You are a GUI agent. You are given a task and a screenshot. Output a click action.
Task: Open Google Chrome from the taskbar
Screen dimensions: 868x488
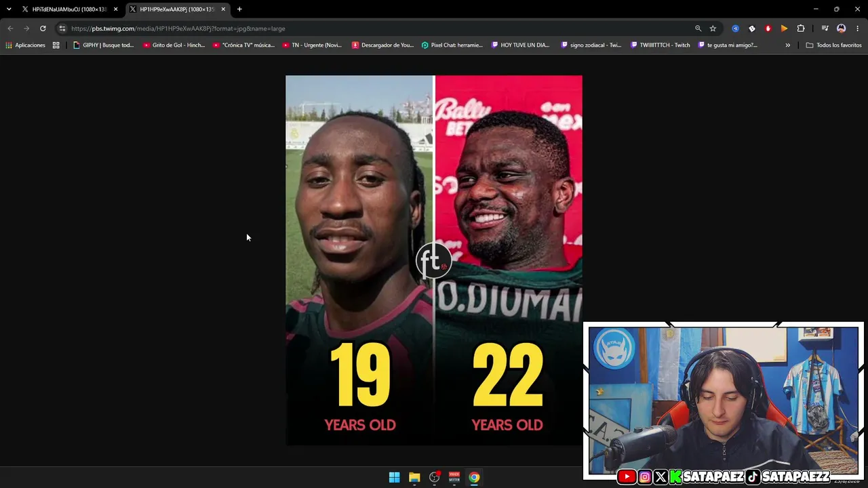[474, 477]
